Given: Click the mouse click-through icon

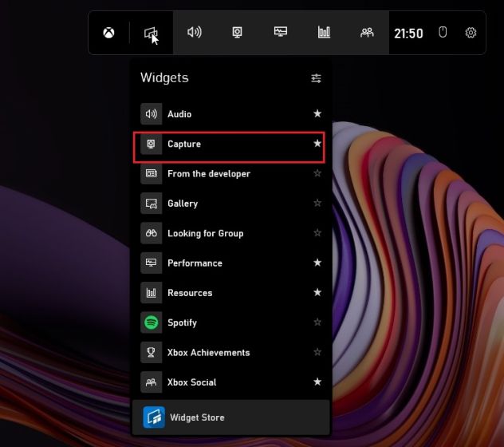Looking at the screenshot, I should (443, 32).
